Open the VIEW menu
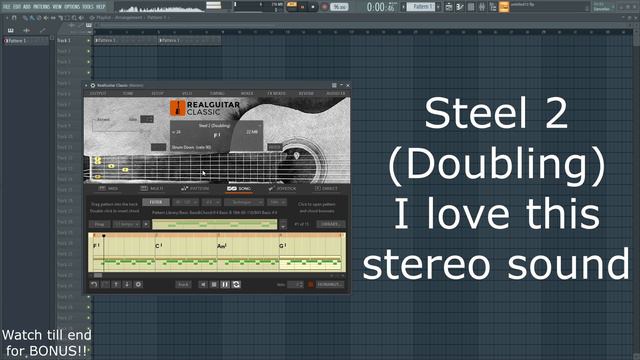Screen dimensions: 640x360 pyautogui.click(x=57, y=7)
